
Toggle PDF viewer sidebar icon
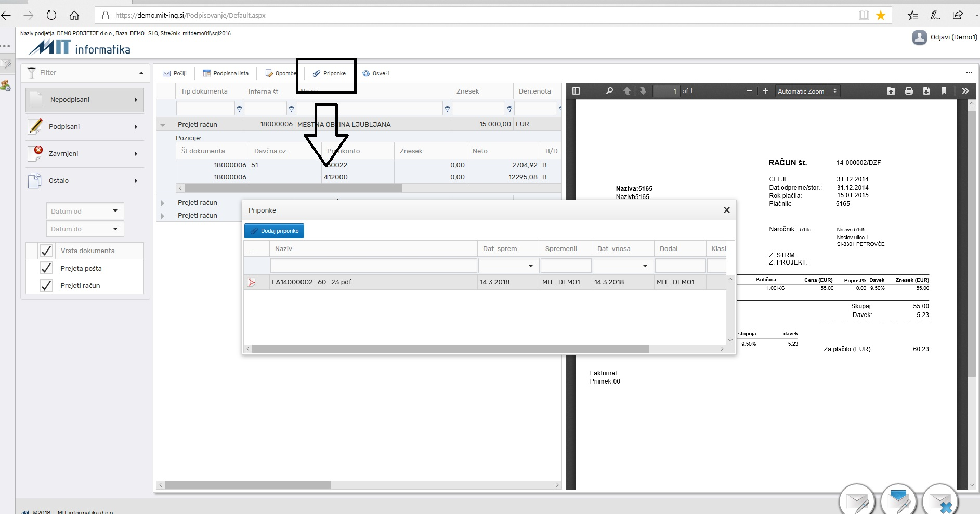point(576,91)
